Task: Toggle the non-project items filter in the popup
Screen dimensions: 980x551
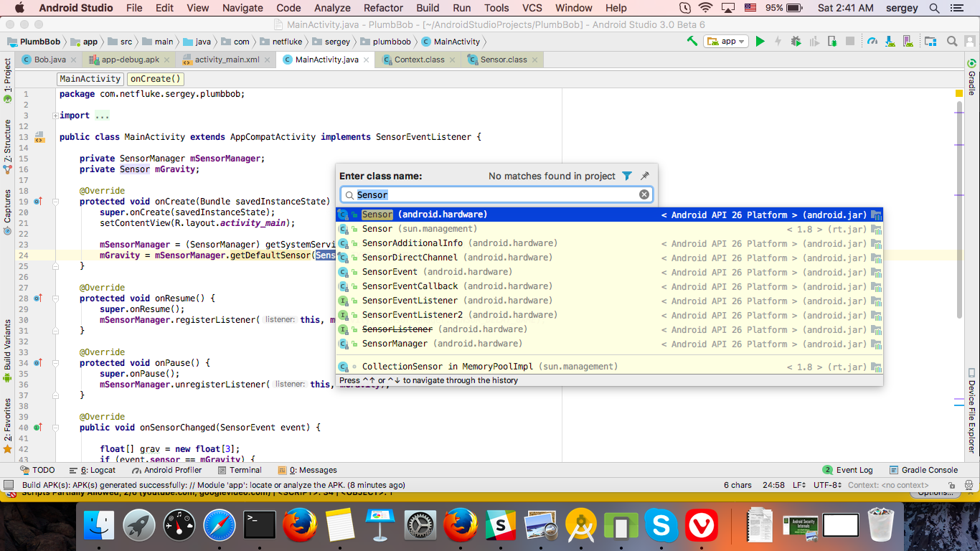Action: [x=627, y=176]
